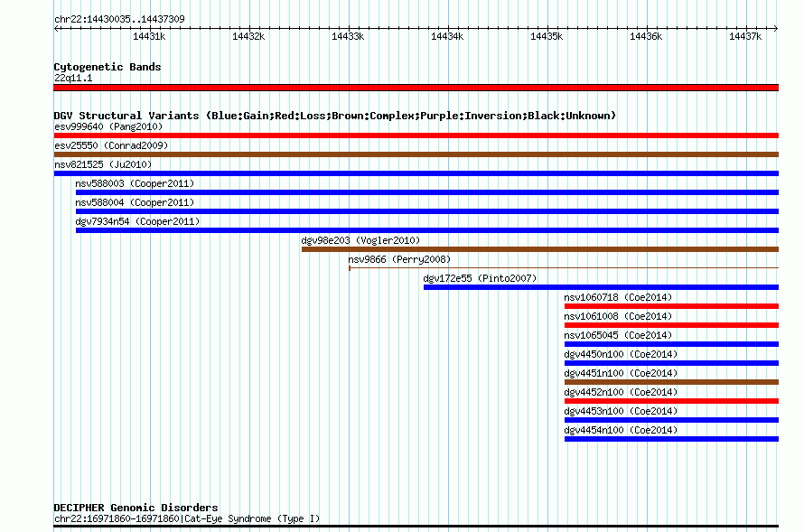
Task: Click the ruler's left-pointing arrow end
Action: [x=56, y=28]
